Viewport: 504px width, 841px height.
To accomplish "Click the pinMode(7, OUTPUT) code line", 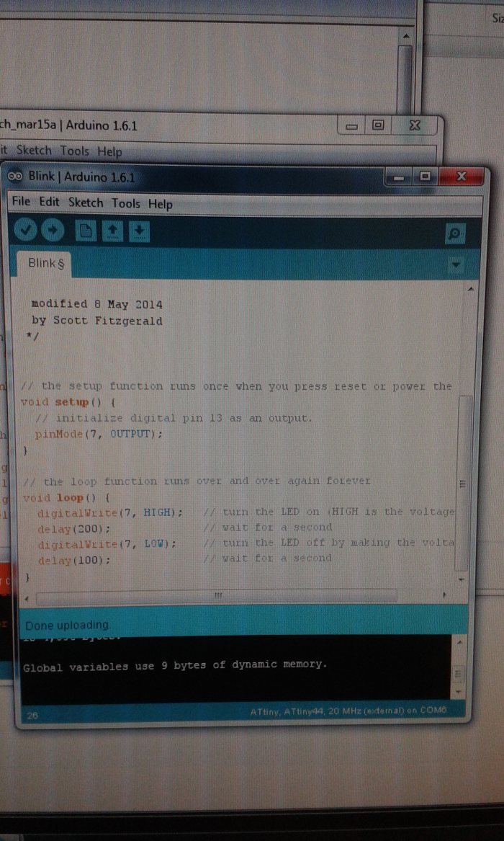I will click(98, 434).
